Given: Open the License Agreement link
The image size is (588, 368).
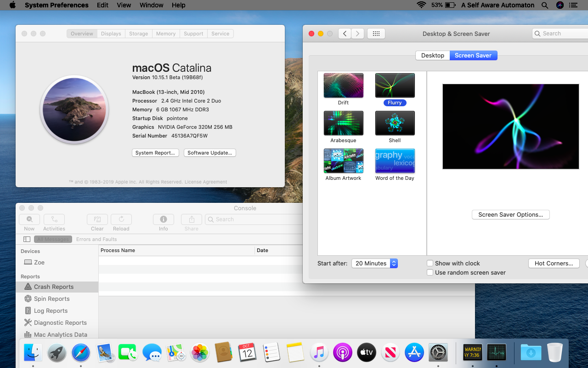Looking at the screenshot, I should 206,182.
